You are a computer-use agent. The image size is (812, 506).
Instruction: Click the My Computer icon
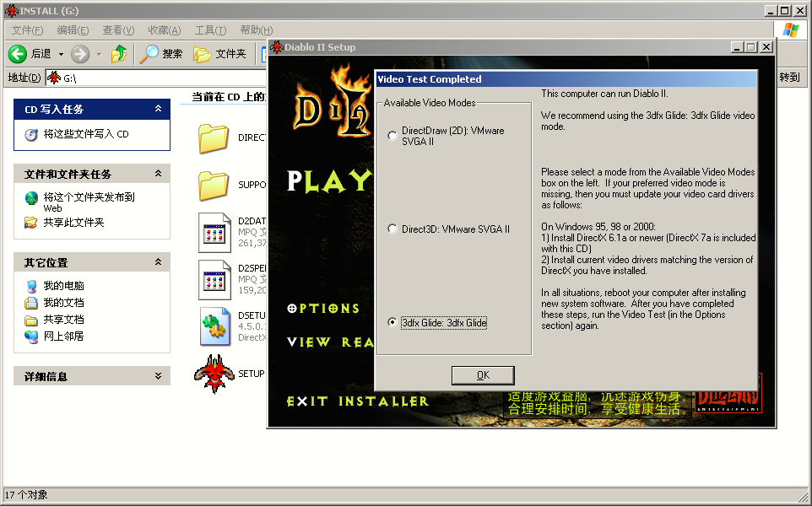[31, 286]
